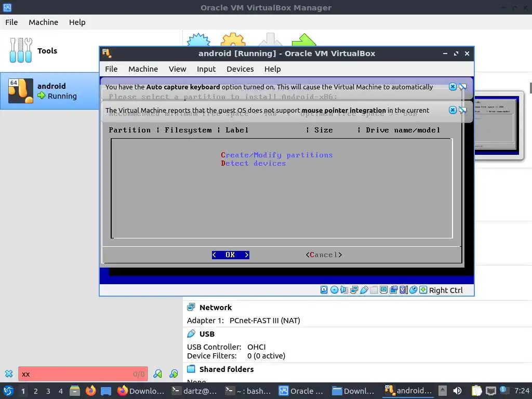Select Create/Modify partitions option
Viewport: 532px width, 399px height.
(276, 155)
